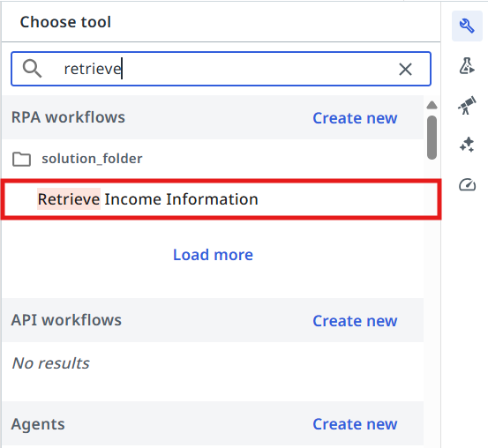Create new RPA workflow
The image size is (488, 448).
pyautogui.click(x=355, y=118)
